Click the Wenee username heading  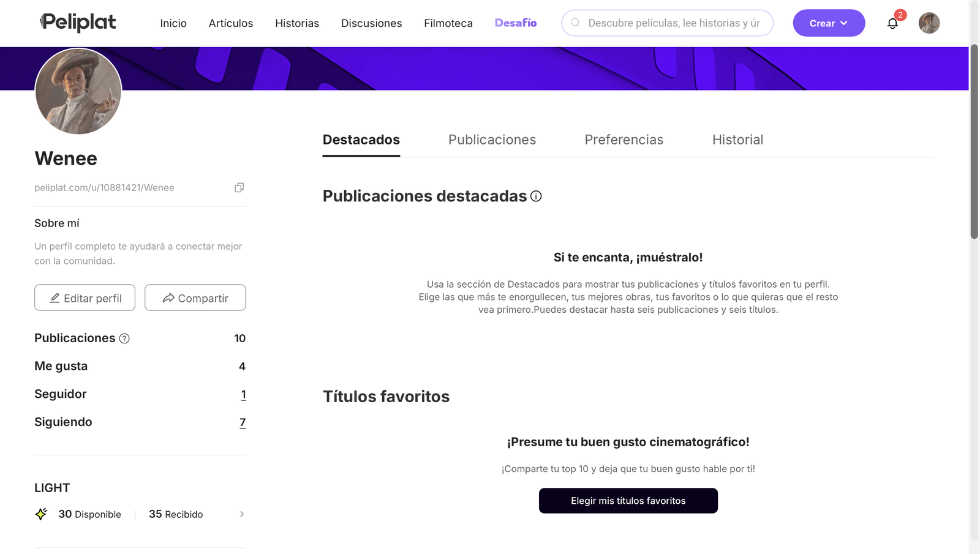point(66,159)
